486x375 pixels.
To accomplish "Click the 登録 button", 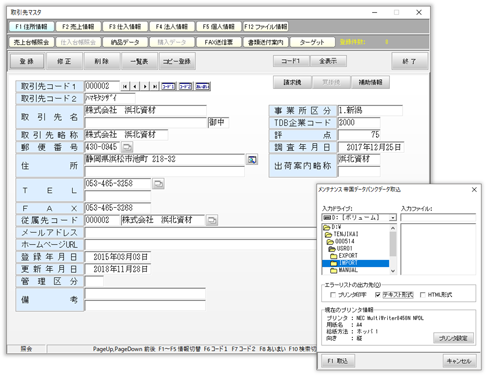I will coord(27,61).
